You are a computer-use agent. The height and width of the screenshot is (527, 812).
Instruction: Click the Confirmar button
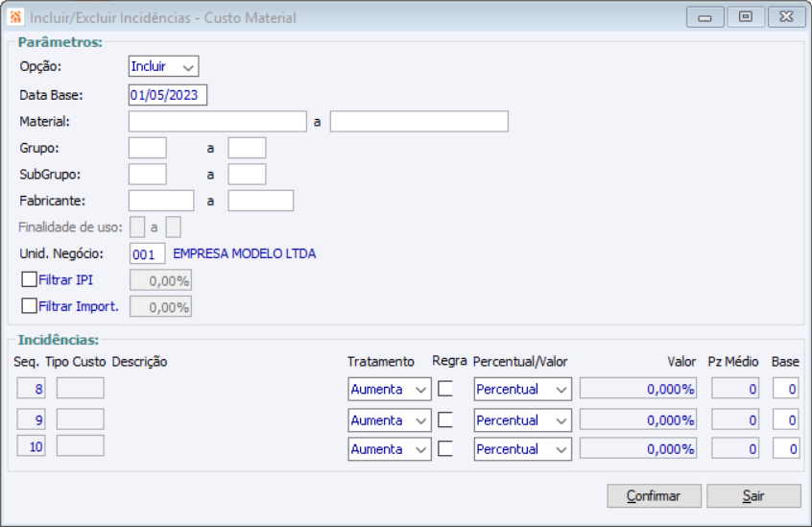pyautogui.click(x=654, y=496)
